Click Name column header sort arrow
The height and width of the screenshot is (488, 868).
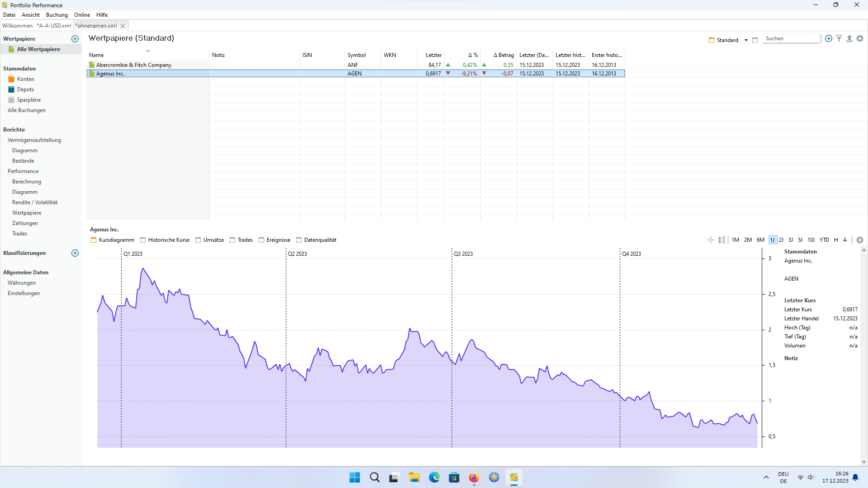(x=148, y=51)
